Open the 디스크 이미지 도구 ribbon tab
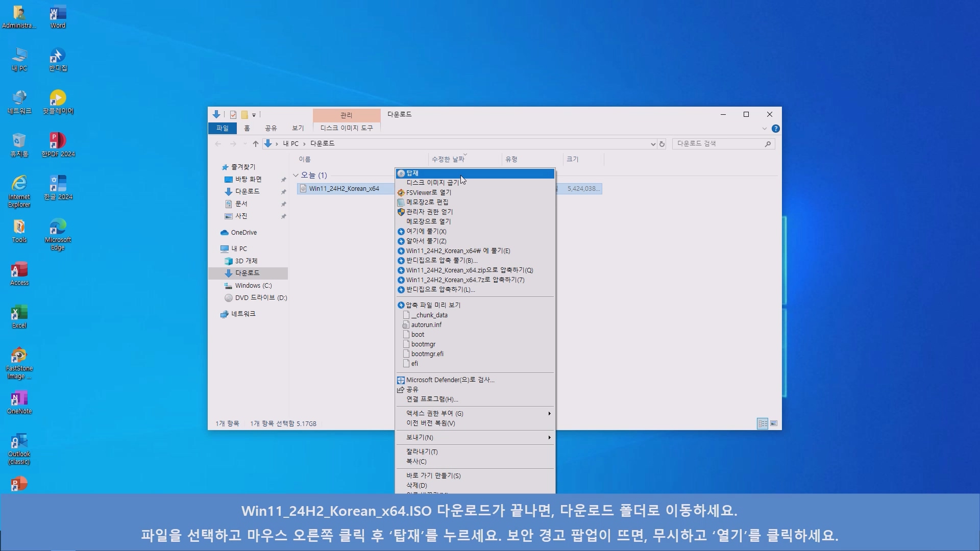 (346, 128)
